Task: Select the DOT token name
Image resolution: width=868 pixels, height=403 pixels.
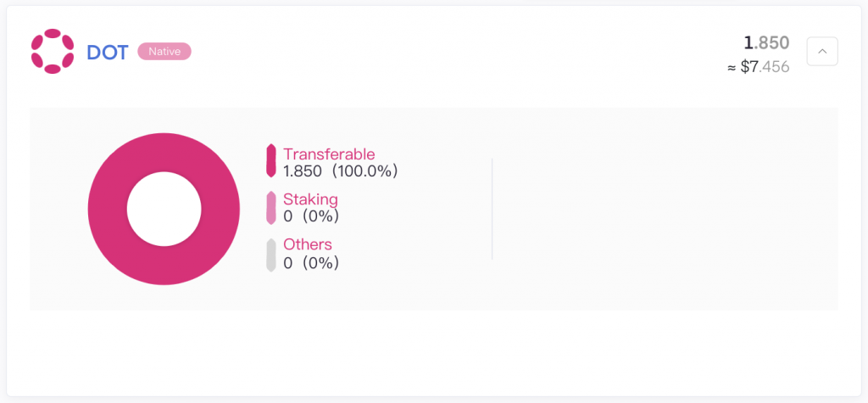Action: (x=108, y=53)
